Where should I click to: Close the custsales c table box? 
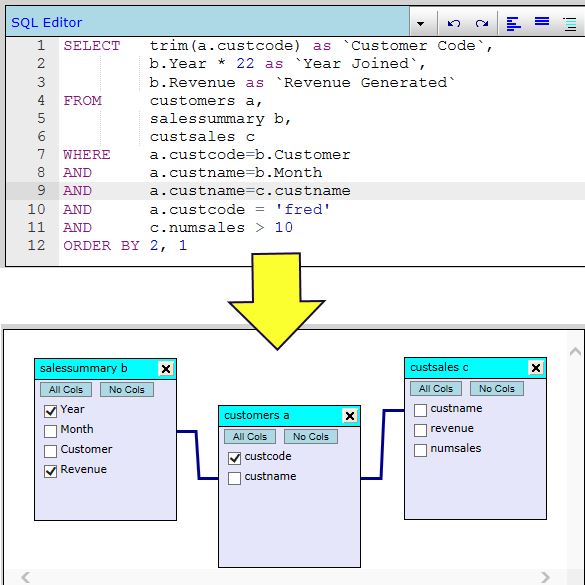(536, 368)
